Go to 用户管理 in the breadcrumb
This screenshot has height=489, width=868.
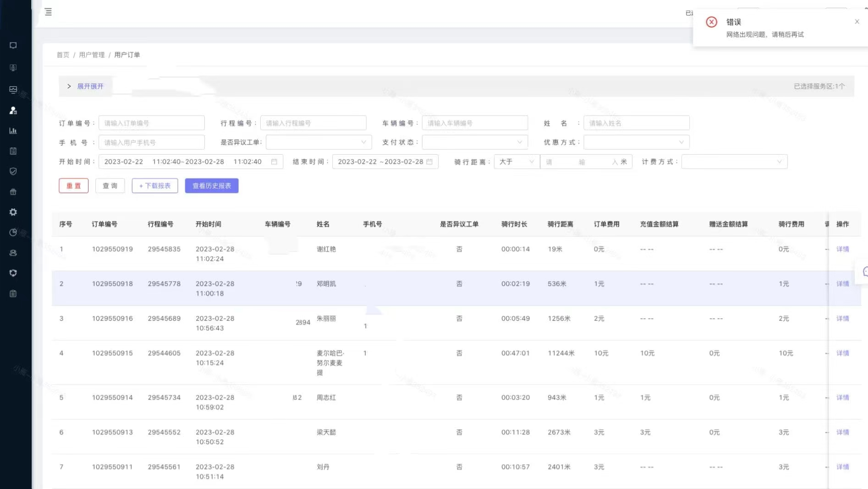(92, 55)
